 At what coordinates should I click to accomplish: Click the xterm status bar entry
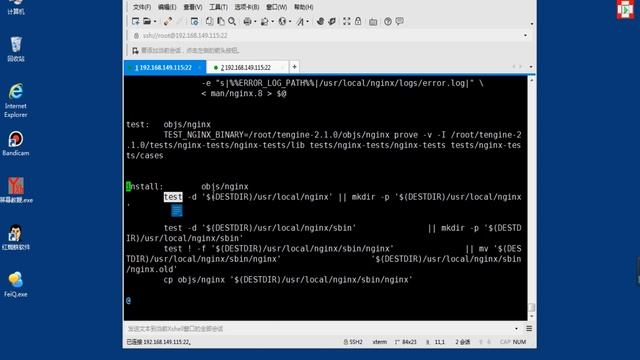380,342
